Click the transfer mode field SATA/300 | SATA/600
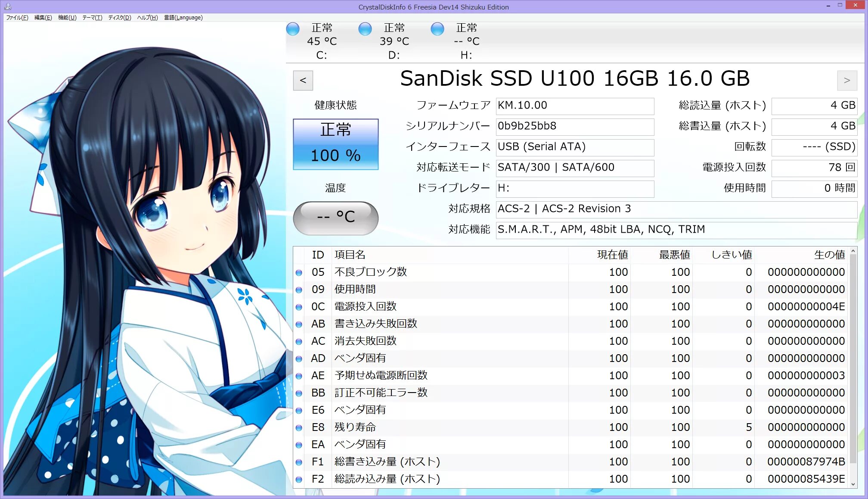The width and height of the screenshot is (868, 499). click(575, 168)
